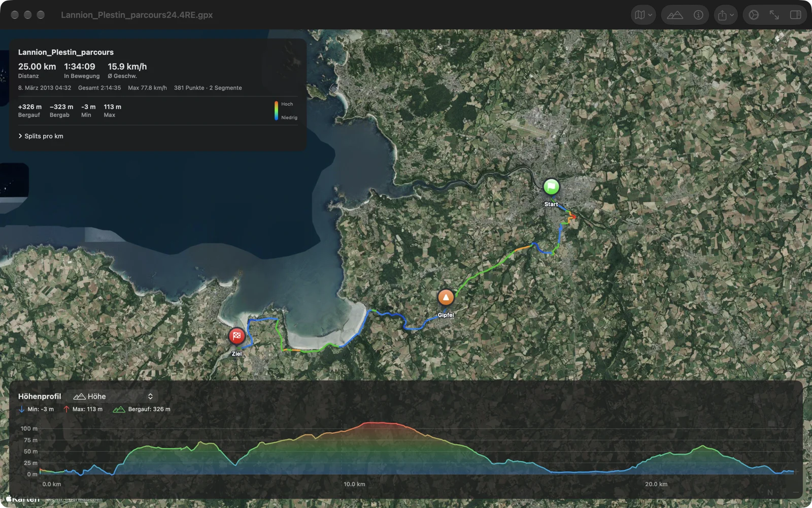Open the settings gear icon
The width and height of the screenshot is (812, 508).
(x=754, y=15)
